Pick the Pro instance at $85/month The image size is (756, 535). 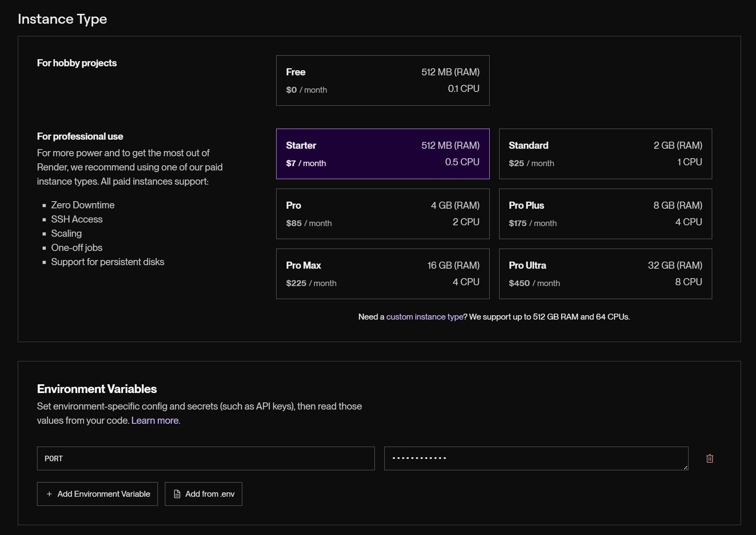point(382,214)
